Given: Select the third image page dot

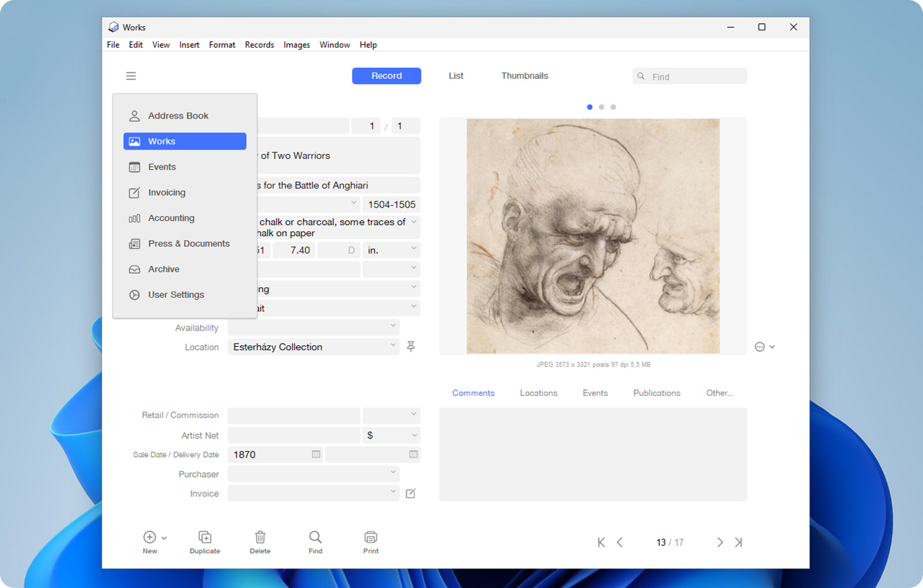Looking at the screenshot, I should tap(613, 107).
